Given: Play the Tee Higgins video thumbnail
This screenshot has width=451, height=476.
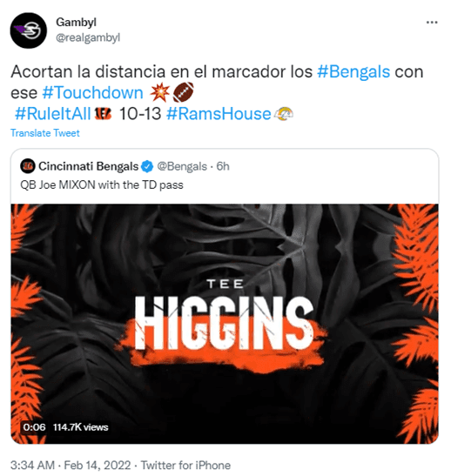Looking at the screenshot, I should 225,324.
